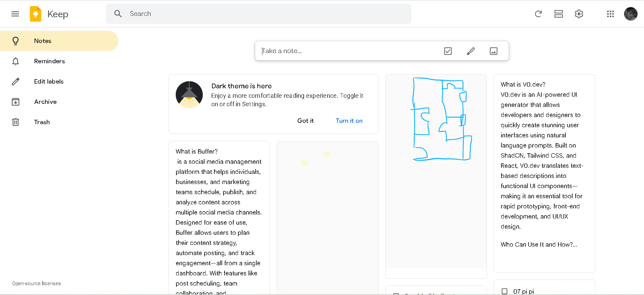Viewport: 644px width, 295px height.
Task: Open Trash in the sidebar
Action: click(x=59, y=122)
